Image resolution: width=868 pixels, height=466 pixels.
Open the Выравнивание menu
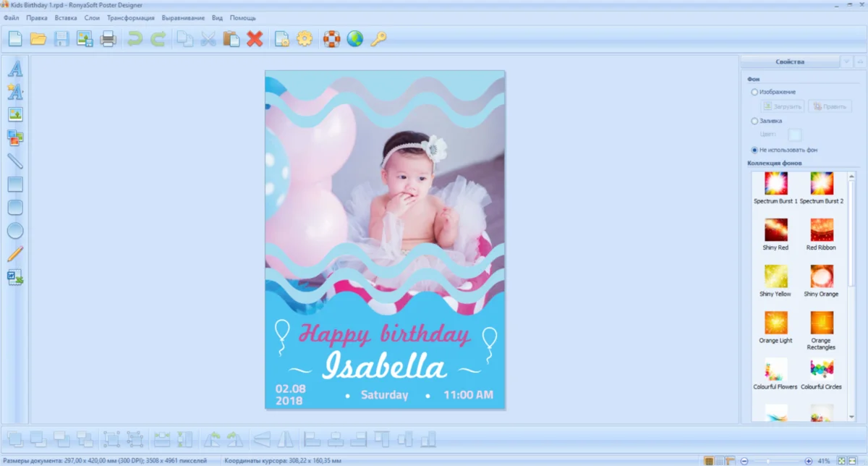(x=183, y=17)
